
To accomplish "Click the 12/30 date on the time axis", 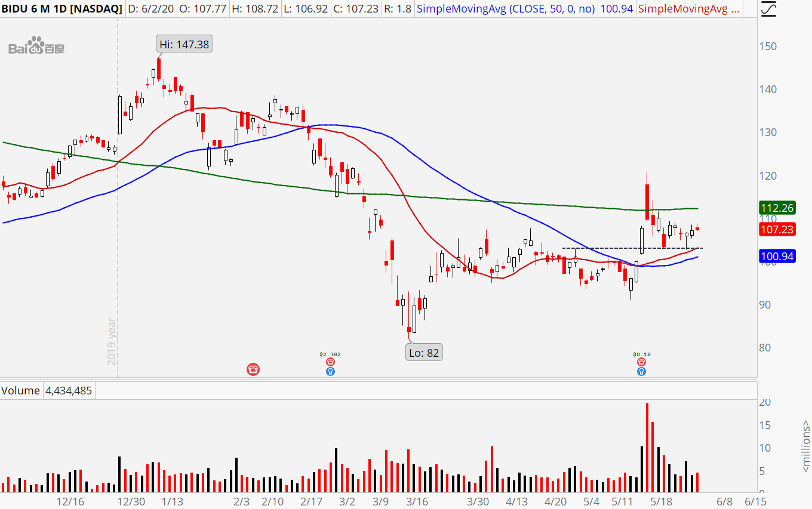I will 131,501.
